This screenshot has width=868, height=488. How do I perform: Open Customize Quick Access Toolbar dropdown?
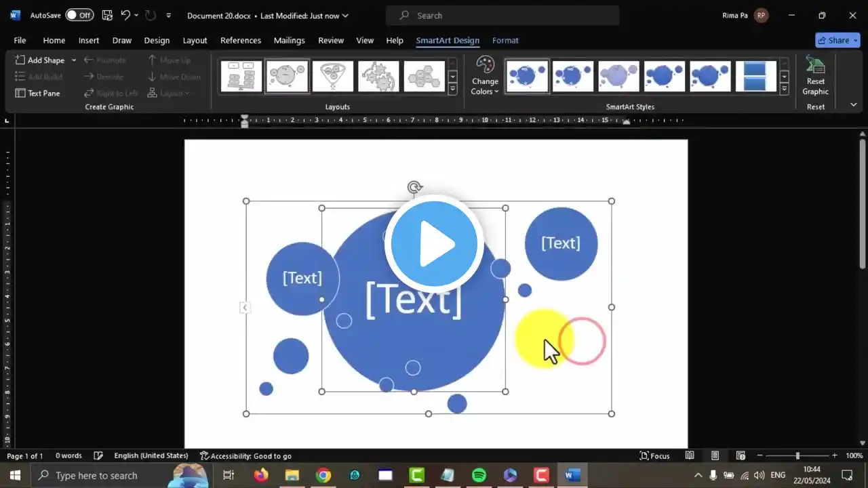tap(168, 15)
